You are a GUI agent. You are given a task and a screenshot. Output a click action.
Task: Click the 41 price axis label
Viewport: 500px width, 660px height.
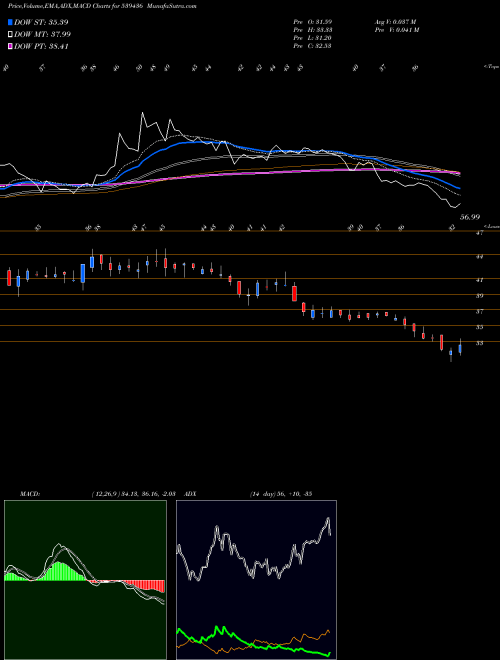pos(479,280)
